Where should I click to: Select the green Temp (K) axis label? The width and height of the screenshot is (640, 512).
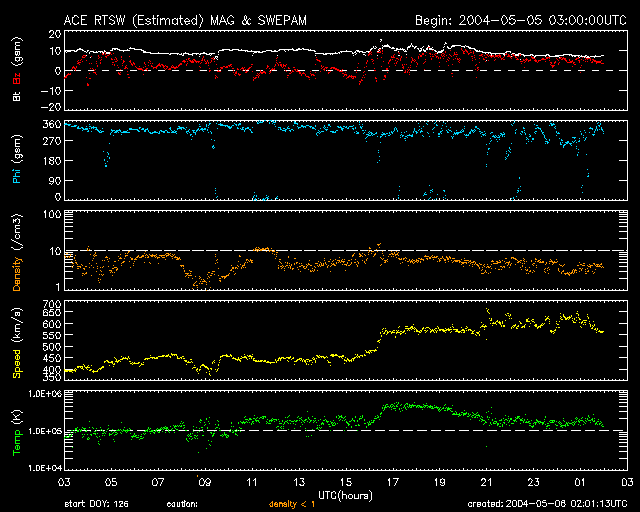coord(17,430)
